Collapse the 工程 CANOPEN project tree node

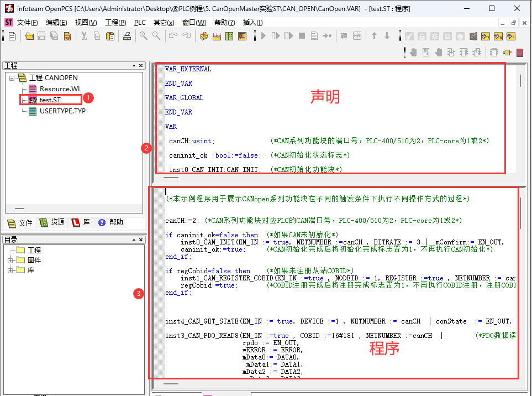12,78
